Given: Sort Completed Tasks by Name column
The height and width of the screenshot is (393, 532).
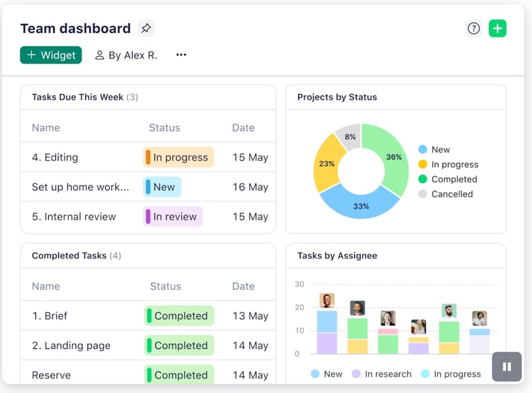Looking at the screenshot, I should pyautogui.click(x=46, y=286).
